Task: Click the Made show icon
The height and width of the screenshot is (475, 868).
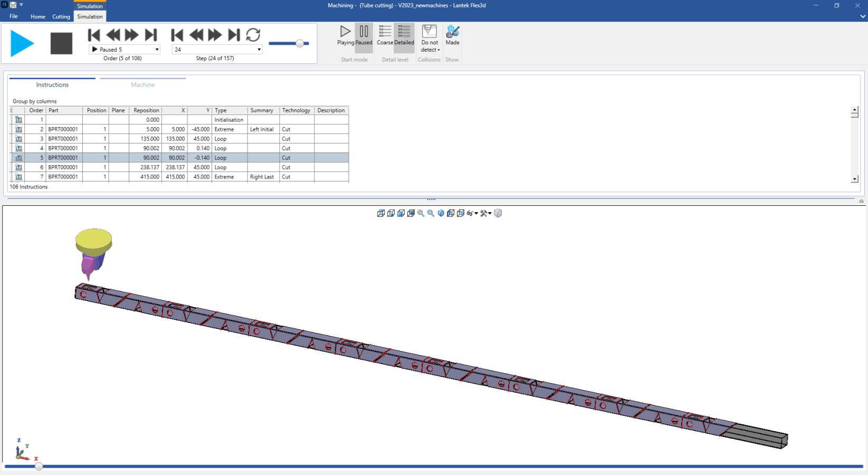Action: coord(452,35)
